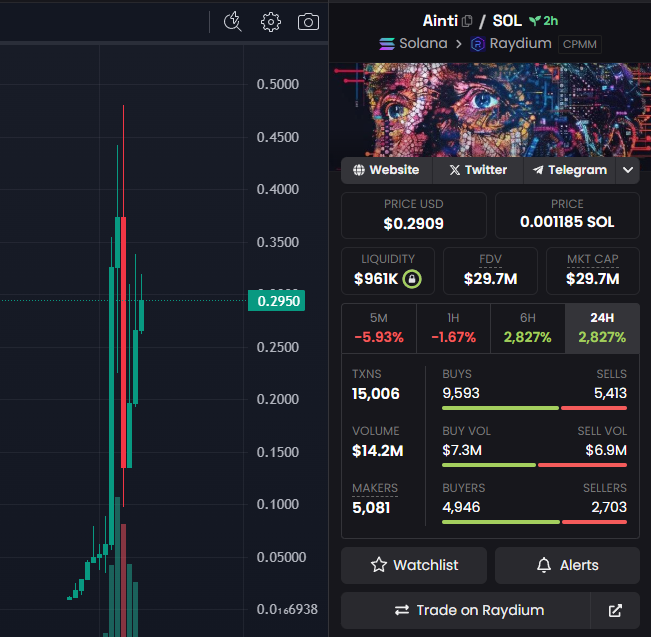Click the swap arrows trade icon

(x=402, y=610)
